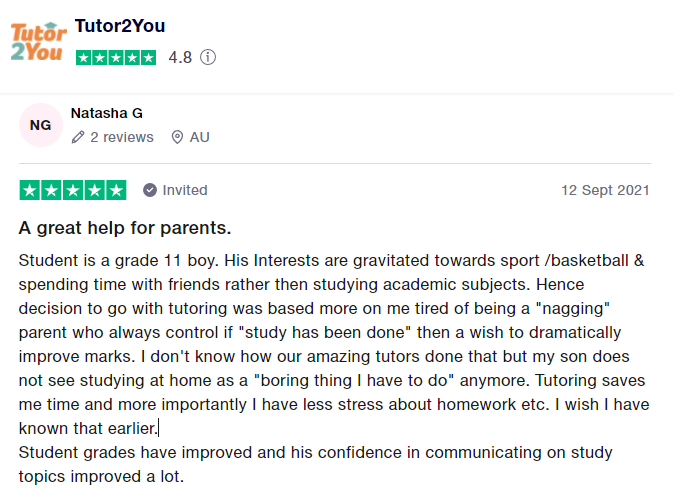
Task: Click fifth star of the review rating
Action: tap(116, 190)
